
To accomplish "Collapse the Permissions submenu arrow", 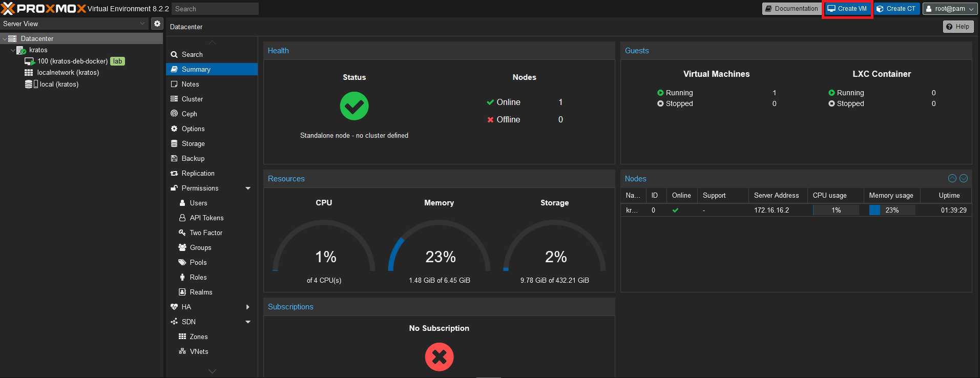I will click(x=248, y=188).
